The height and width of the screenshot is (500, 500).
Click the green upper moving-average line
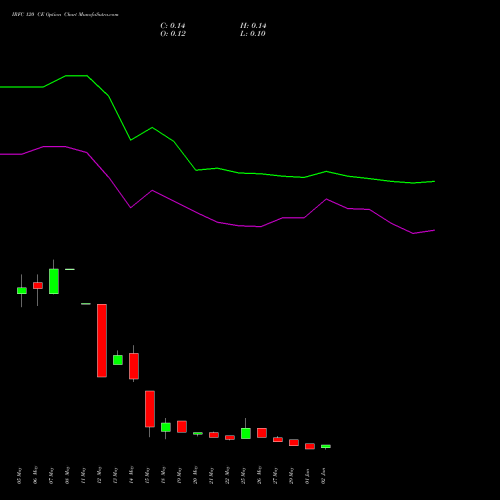point(217,168)
